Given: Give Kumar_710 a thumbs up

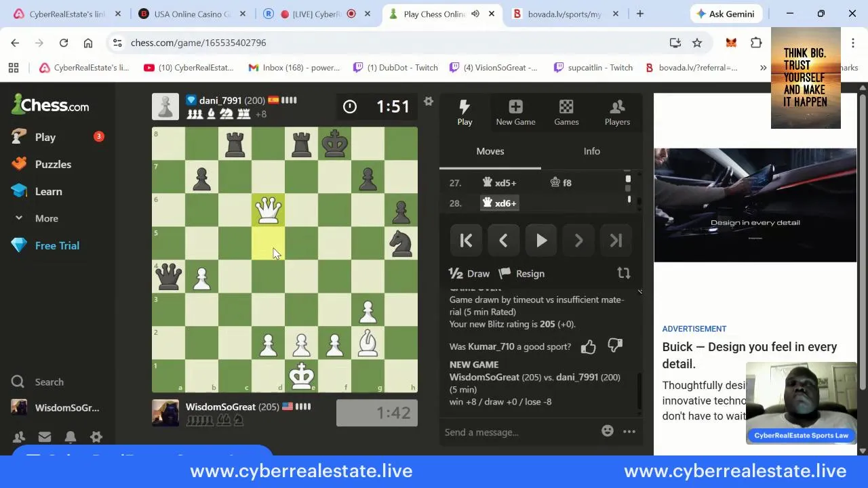Looking at the screenshot, I should pyautogui.click(x=588, y=347).
